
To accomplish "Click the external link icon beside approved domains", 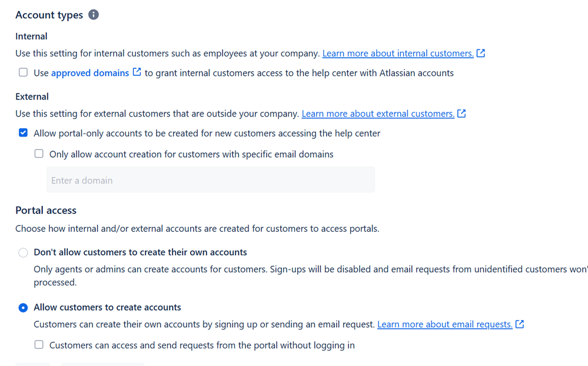I will pos(137,72).
